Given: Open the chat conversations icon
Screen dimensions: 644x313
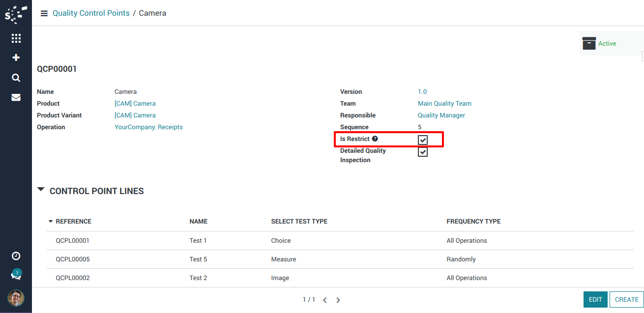Looking at the screenshot, I should (16, 276).
